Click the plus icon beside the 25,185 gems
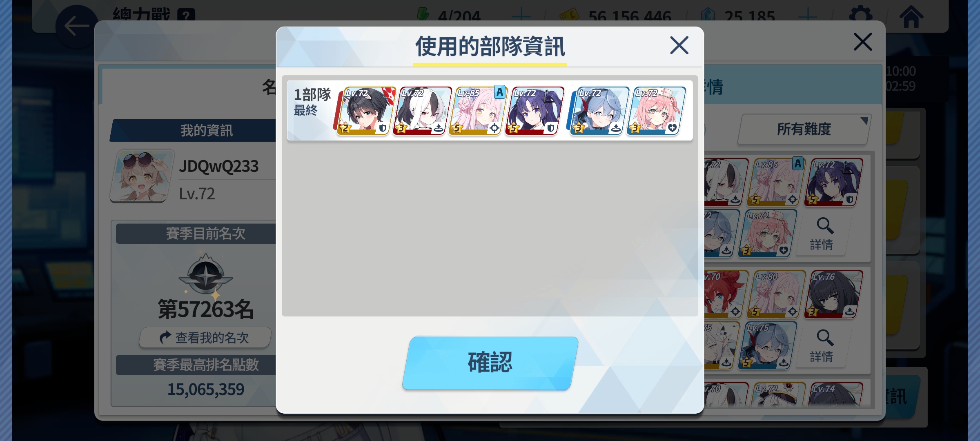This screenshot has width=980, height=441. (807, 16)
